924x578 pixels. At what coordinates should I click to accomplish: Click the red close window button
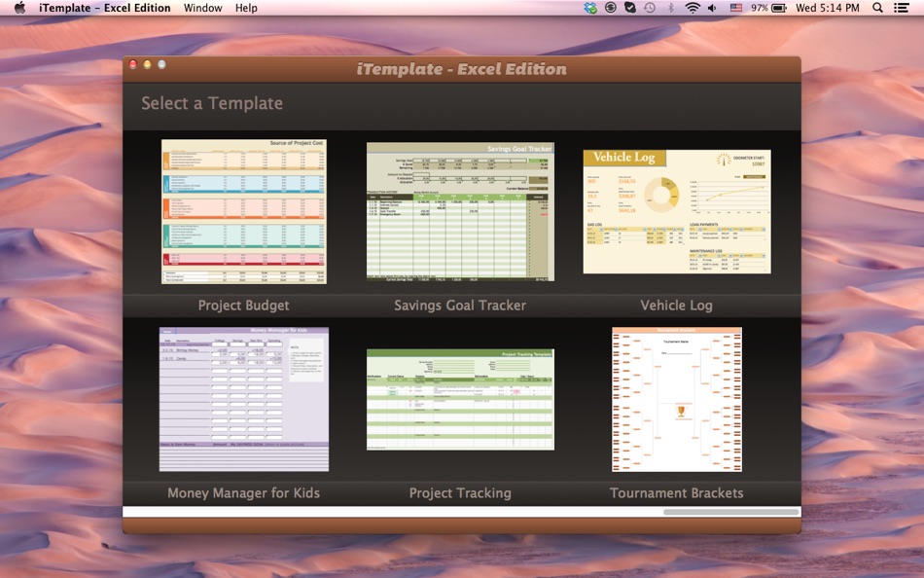coord(133,64)
